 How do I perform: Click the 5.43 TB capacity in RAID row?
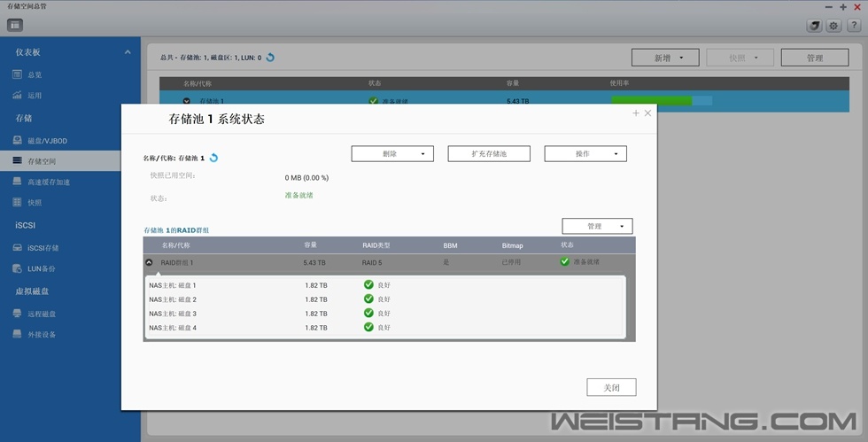click(314, 262)
